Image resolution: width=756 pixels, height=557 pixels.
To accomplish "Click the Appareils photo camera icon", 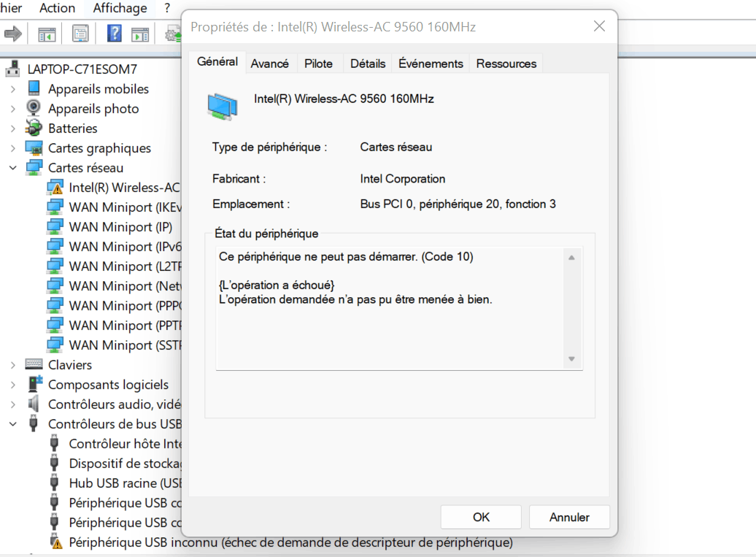I will tap(34, 107).
